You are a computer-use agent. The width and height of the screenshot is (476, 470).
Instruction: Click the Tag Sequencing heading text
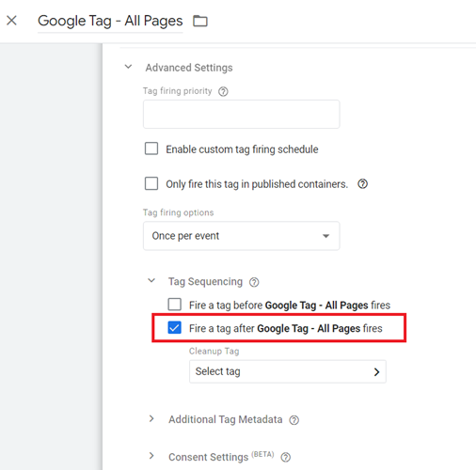pyautogui.click(x=205, y=281)
